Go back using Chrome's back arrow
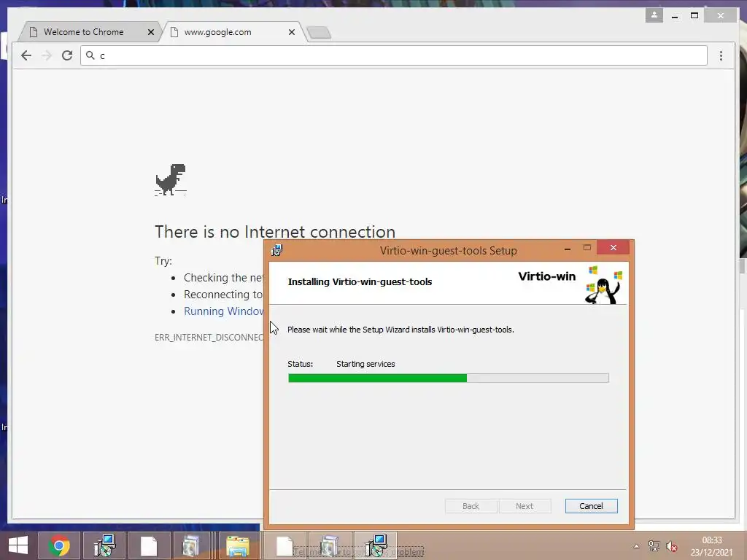Viewport: 747px width, 560px height. point(26,55)
